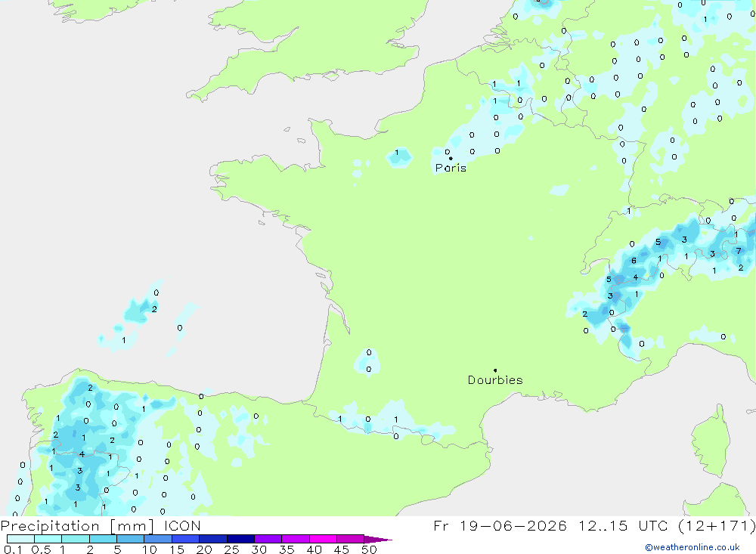Pick the 40–45 mm magenta legend swatch
This screenshot has height=554, width=756.
[323, 539]
